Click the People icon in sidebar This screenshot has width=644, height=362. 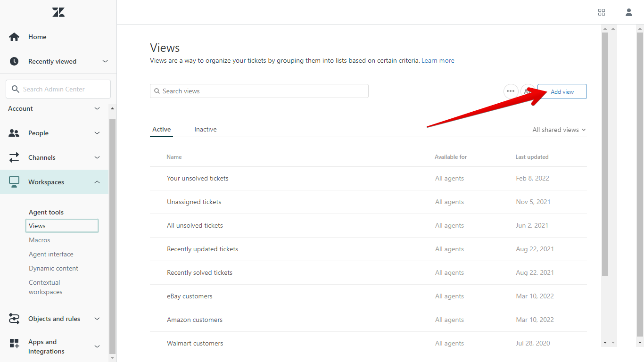tap(14, 133)
